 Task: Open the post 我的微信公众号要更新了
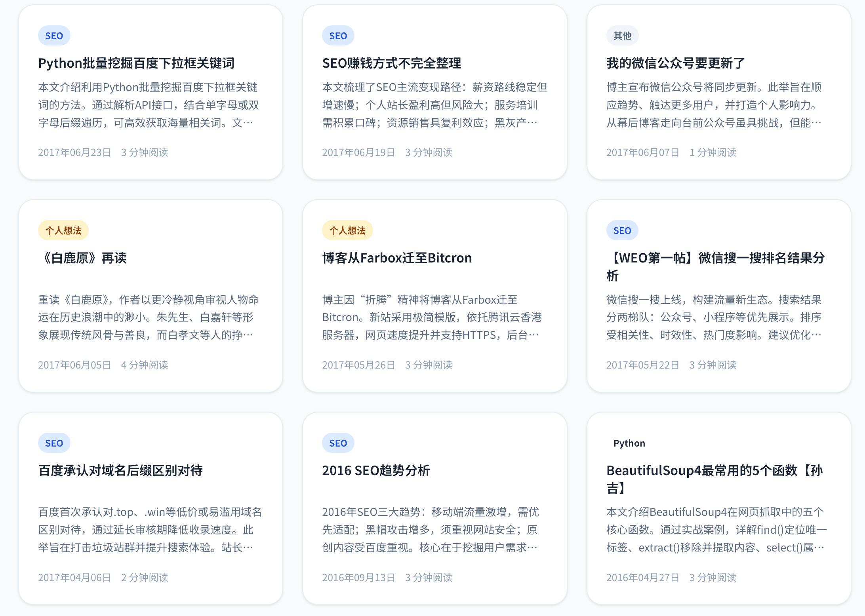[675, 63]
